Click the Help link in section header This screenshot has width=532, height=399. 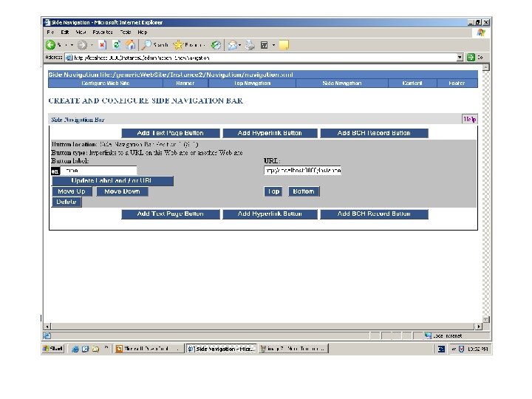point(470,119)
